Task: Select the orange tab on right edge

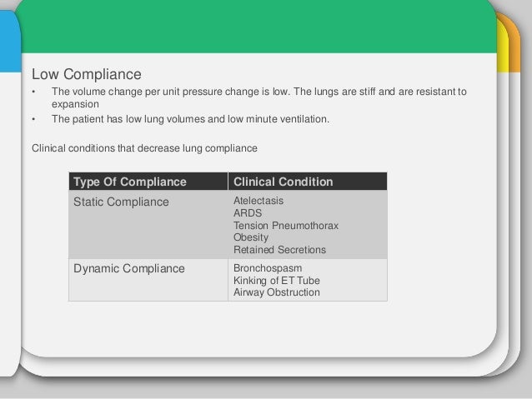Action: click(514, 44)
